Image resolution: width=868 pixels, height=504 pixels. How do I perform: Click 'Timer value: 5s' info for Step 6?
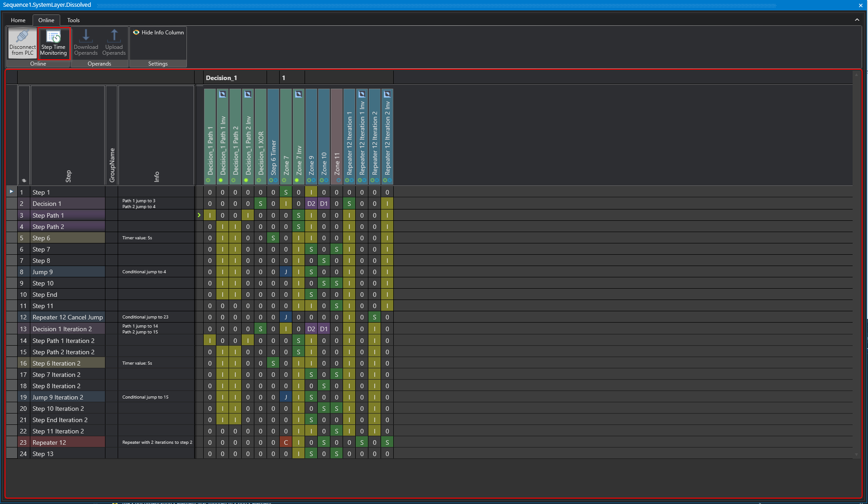click(157, 238)
